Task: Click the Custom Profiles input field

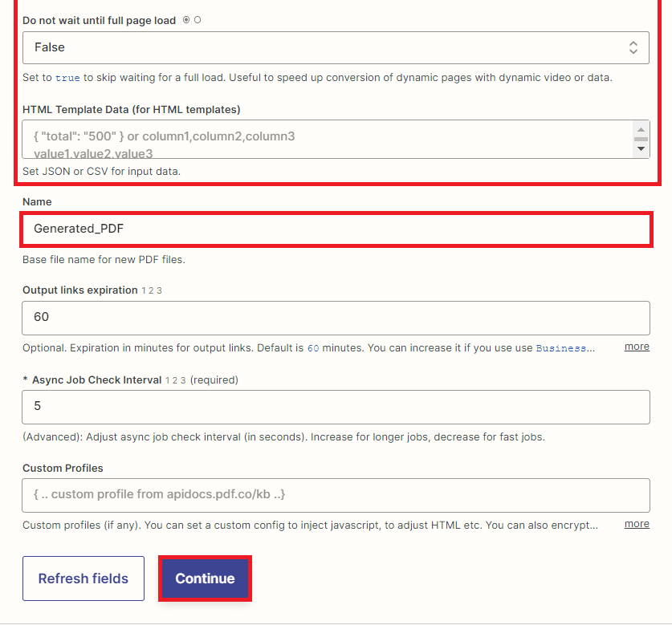Action: pos(335,495)
